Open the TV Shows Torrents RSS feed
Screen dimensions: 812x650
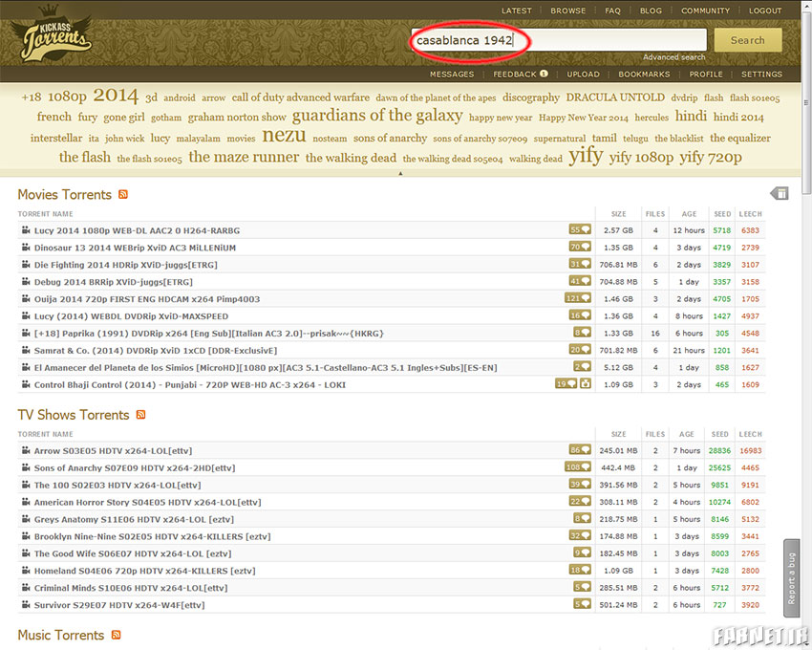[x=140, y=415]
